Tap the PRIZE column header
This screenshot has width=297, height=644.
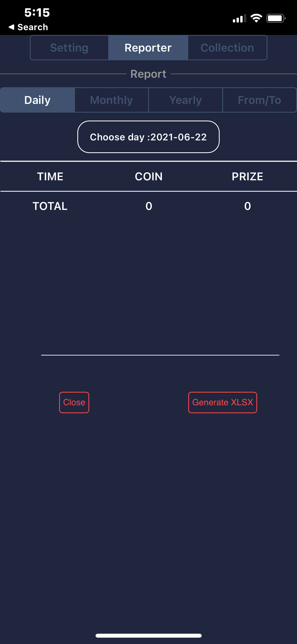click(x=247, y=177)
